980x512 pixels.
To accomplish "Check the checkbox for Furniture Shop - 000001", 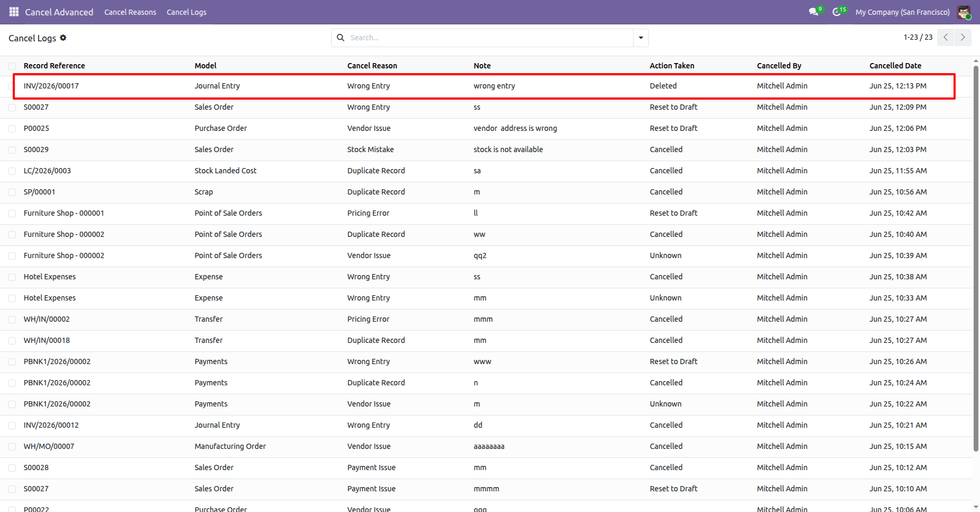I will (x=12, y=213).
